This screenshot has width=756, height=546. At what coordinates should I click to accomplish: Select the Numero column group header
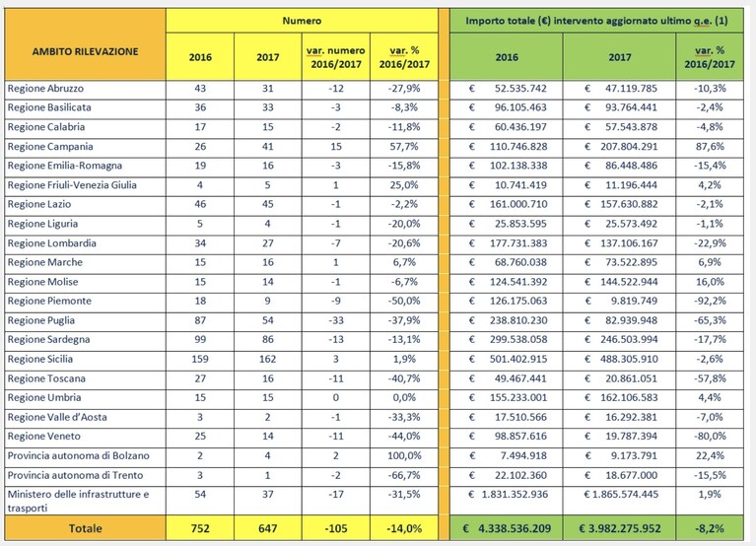302,21
